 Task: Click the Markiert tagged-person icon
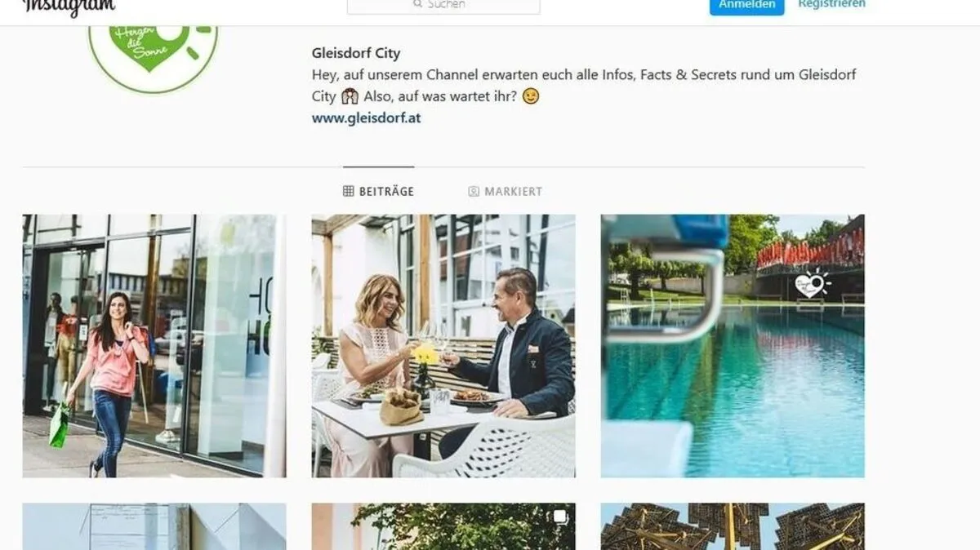[x=474, y=192]
